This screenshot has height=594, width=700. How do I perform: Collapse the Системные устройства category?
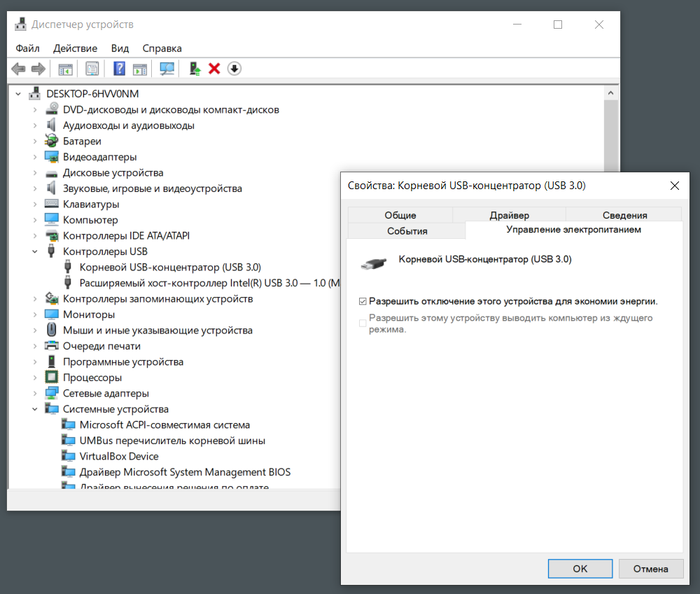[x=35, y=409]
